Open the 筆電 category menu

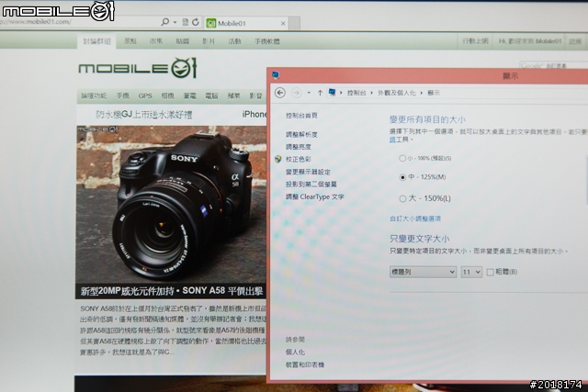click(x=190, y=96)
